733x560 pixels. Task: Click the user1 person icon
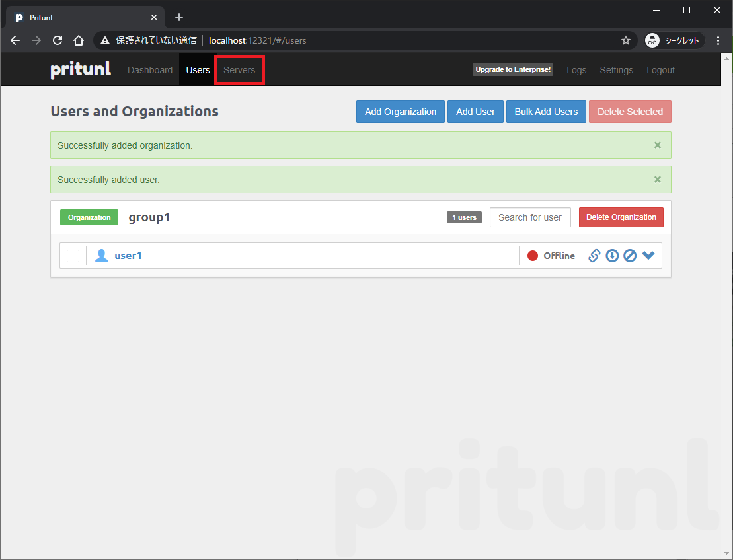[101, 255]
